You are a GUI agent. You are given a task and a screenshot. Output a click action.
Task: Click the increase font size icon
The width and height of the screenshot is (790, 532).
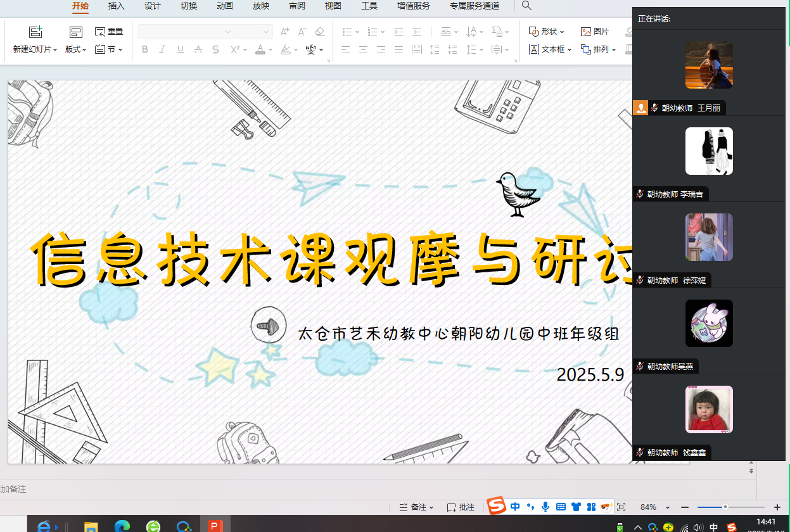point(284,32)
